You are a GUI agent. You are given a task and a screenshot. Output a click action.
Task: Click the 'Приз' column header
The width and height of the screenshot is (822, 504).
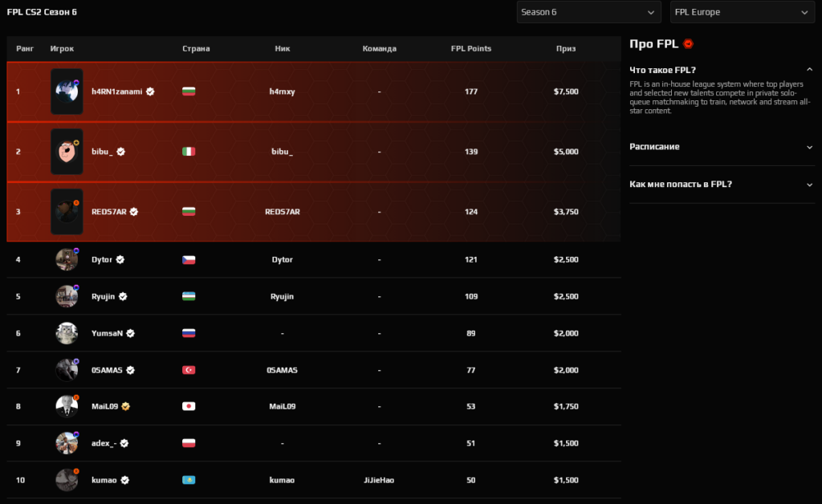(565, 49)
